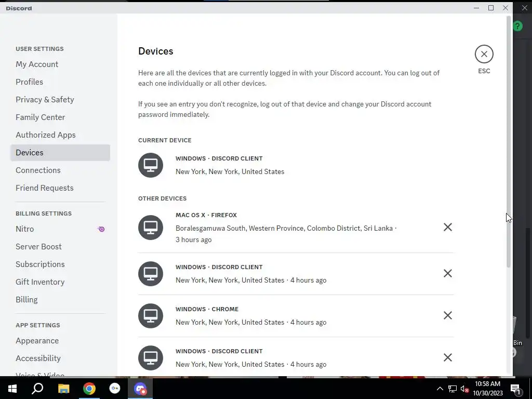Screen dimensions: 532x399
Task: Click Discord taskbar icon
Action: pyautogui.click(x=140, y=389)
